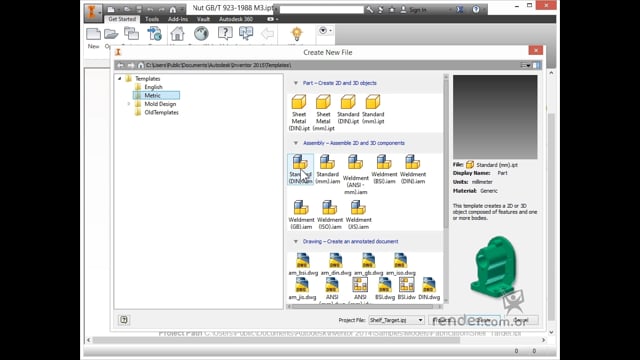Choose am_bsi.dwg drawing template
640x360 pixels.
point(303,264)
